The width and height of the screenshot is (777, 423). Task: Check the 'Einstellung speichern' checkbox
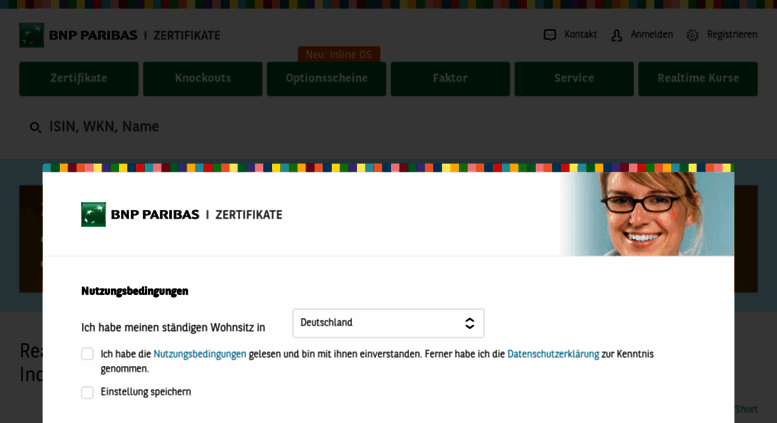pyautogui.click(x=87, y=392)
